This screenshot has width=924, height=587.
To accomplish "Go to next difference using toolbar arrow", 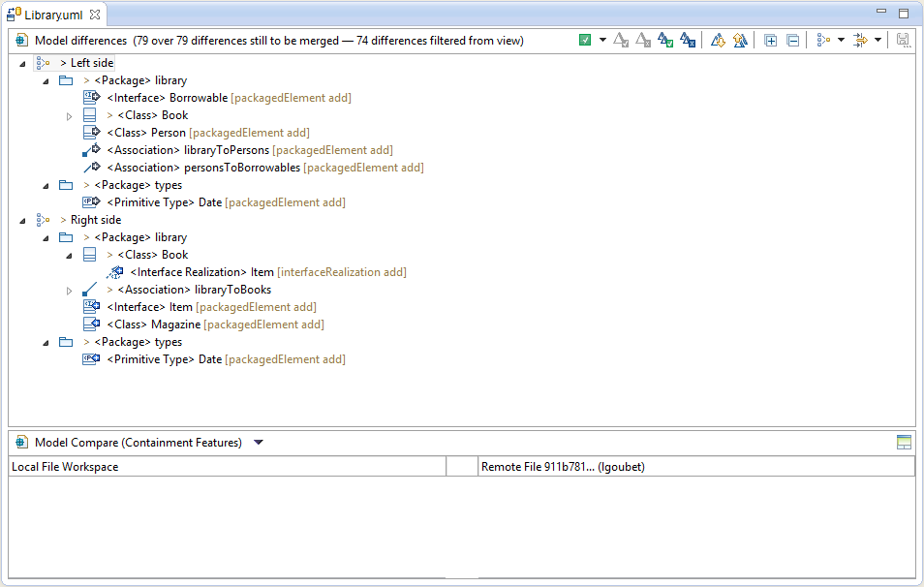I will [x=718, y=41].
